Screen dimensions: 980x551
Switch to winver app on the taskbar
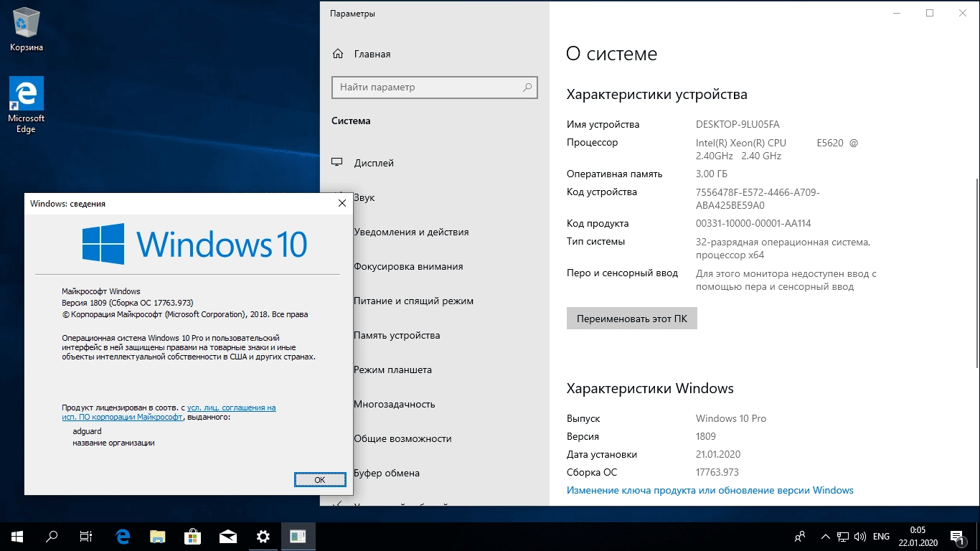point(298,537)
